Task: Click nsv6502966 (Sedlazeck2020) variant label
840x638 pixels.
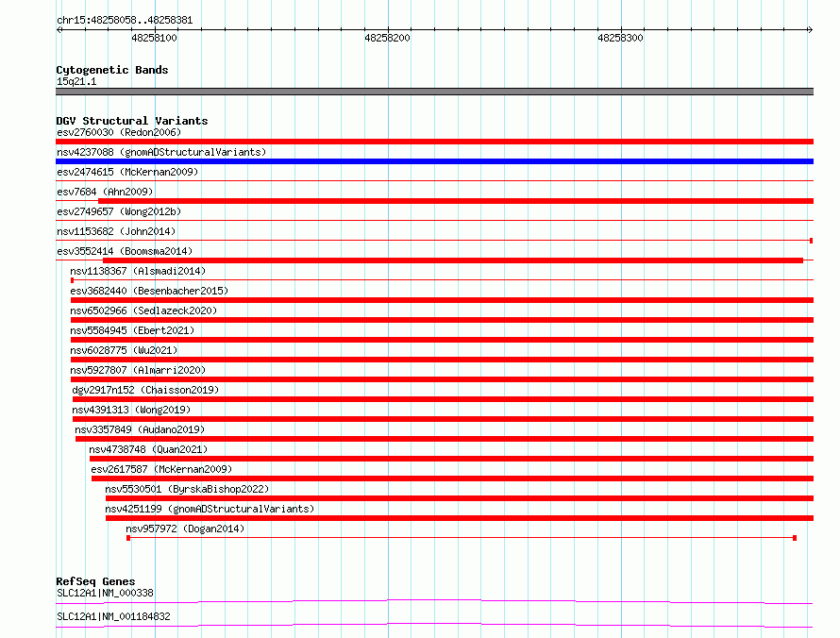Action: (x=143, y=311)
